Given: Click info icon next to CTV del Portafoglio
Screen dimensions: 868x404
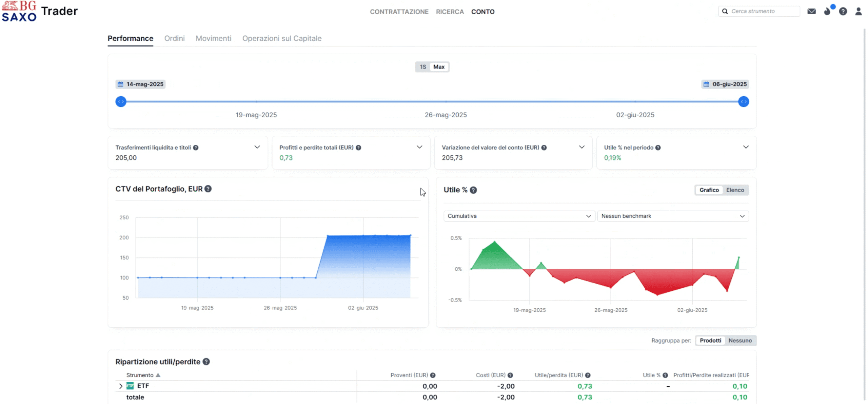Looking at the screenshot, I should coord(208,189).
